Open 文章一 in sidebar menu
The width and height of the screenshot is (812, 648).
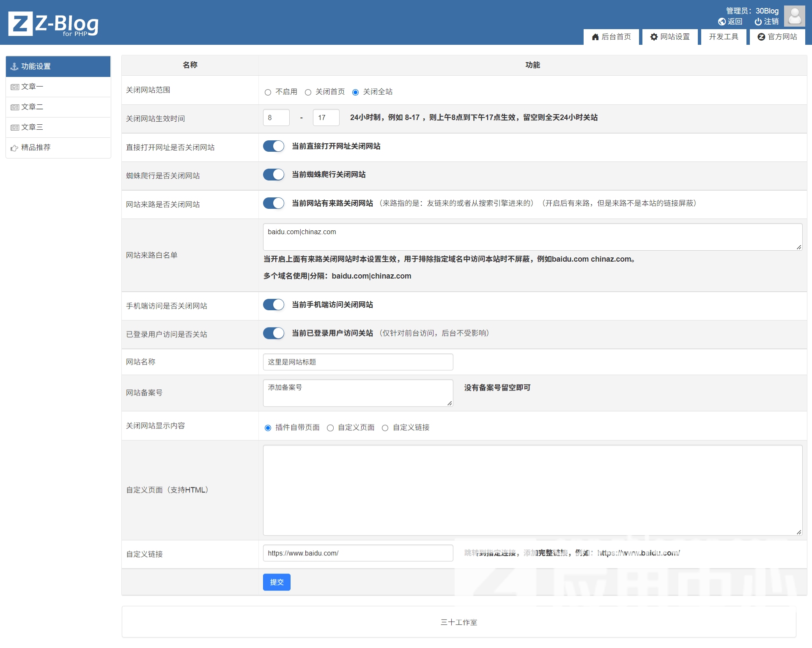click(32, 87)
